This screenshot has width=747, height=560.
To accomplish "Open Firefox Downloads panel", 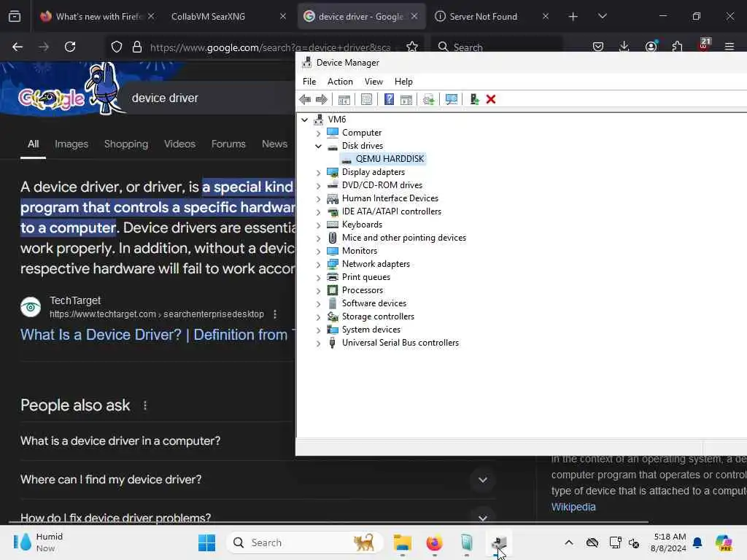I will pyautogui.click(x=624, y=47).
